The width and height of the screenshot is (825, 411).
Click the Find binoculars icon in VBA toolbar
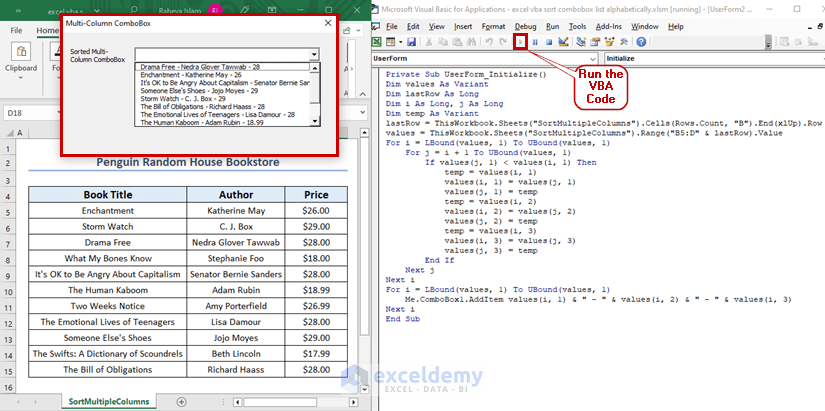point(471,42)
